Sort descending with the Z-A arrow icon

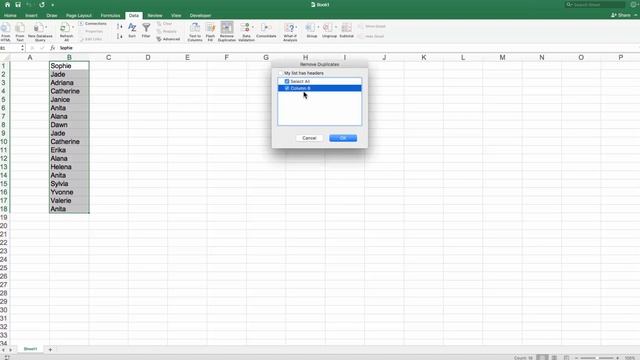[x=119, y=36]
